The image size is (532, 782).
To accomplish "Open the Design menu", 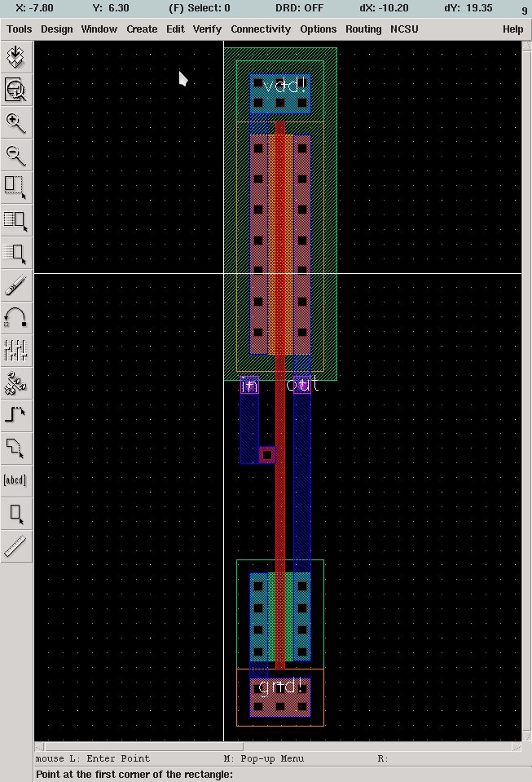I will click(57, 29).
